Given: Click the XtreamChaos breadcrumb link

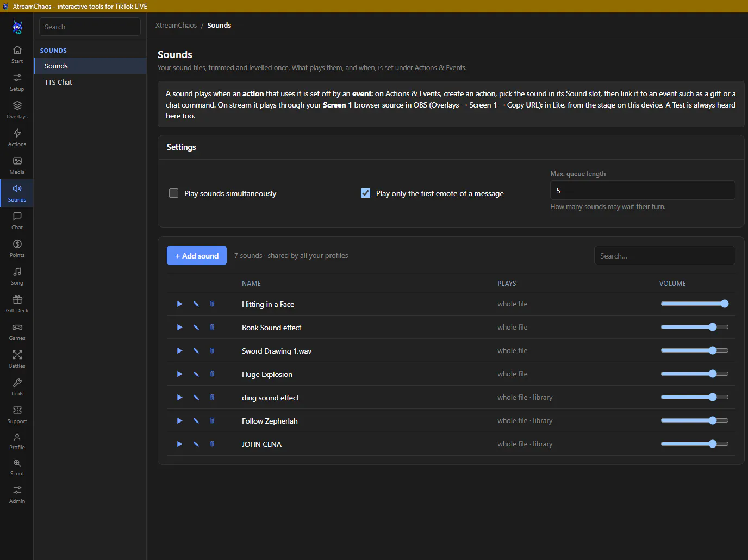Looking at the screenshot, I should pyautogui.click(x=176, y=26).
